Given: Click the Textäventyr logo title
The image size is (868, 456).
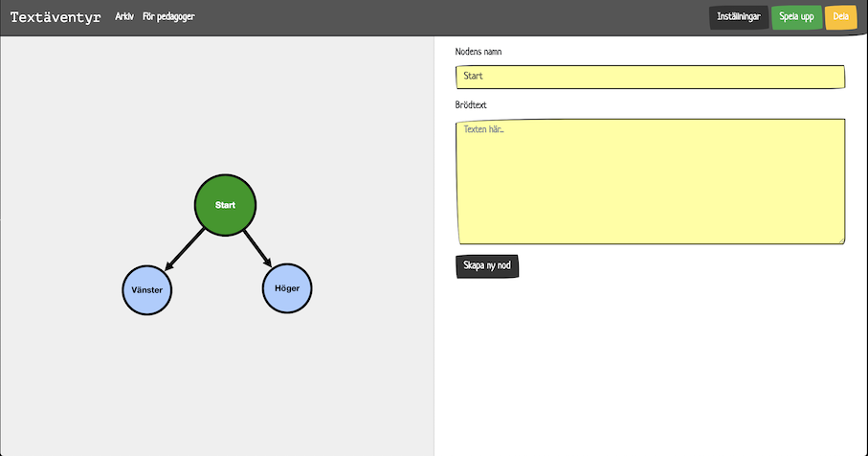Looking at the screenshot, I should (x=56, y=17).
